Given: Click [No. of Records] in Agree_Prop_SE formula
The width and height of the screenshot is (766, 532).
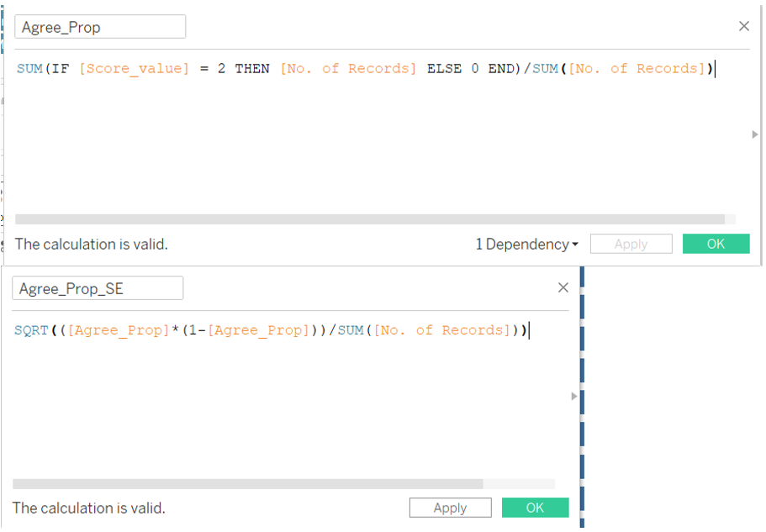Looking at the screenshot, I should click(x=442, y=330).
